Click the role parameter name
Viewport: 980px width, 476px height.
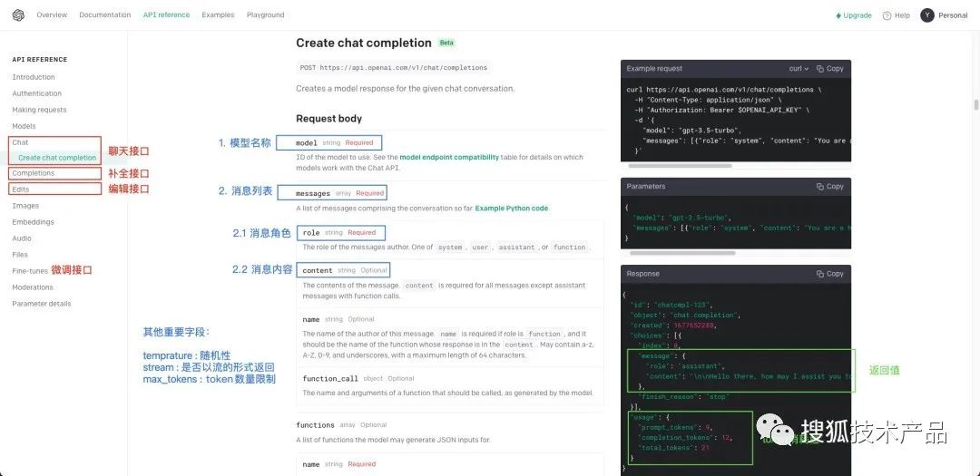pyautogui.click(x=311, y=233)
